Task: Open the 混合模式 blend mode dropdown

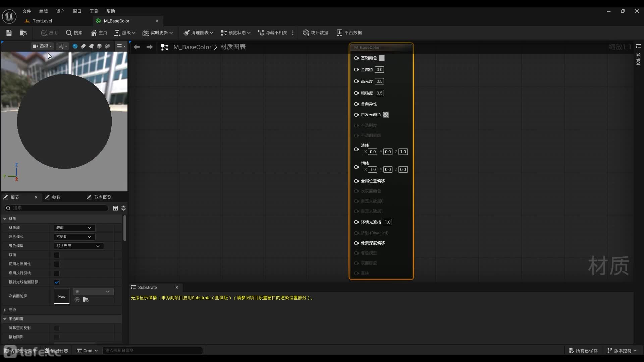Action: [74, 237]
